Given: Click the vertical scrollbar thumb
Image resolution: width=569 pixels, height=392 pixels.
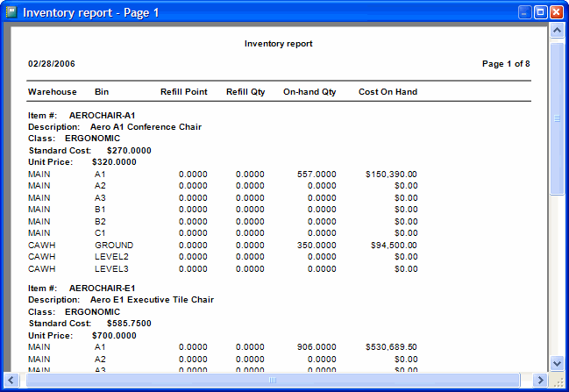Looking at the screenshot, I should 557,118.
